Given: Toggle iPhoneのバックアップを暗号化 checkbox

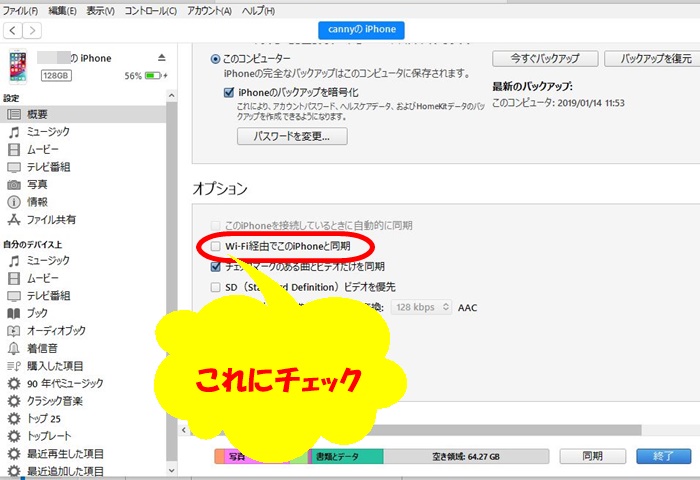Looking at the screenshot, I should [229, 92].
